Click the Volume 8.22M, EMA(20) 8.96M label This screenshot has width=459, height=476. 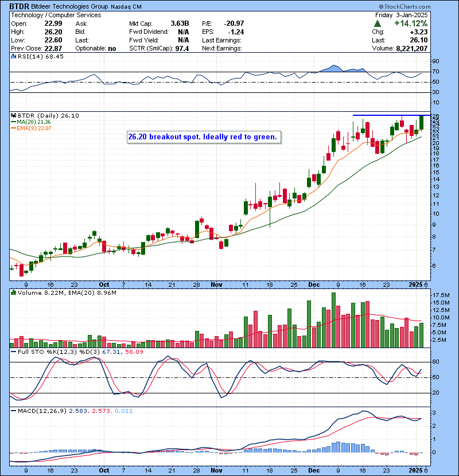pyautogui.click(x=67, y=293)
